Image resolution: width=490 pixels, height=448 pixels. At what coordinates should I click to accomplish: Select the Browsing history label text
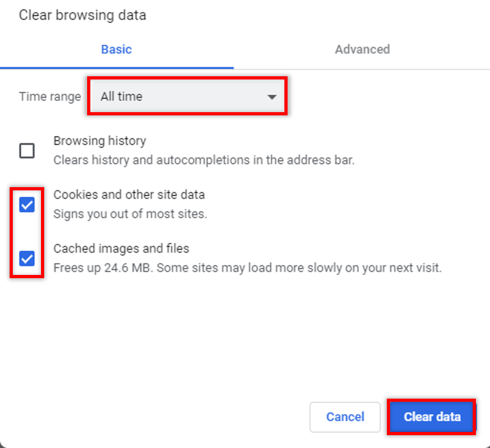pos(100,141)
